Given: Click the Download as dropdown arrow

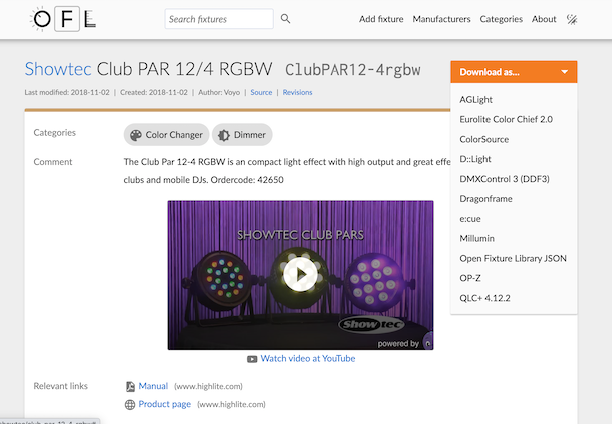Looking at the screenshot, I should tap(564, 72).
